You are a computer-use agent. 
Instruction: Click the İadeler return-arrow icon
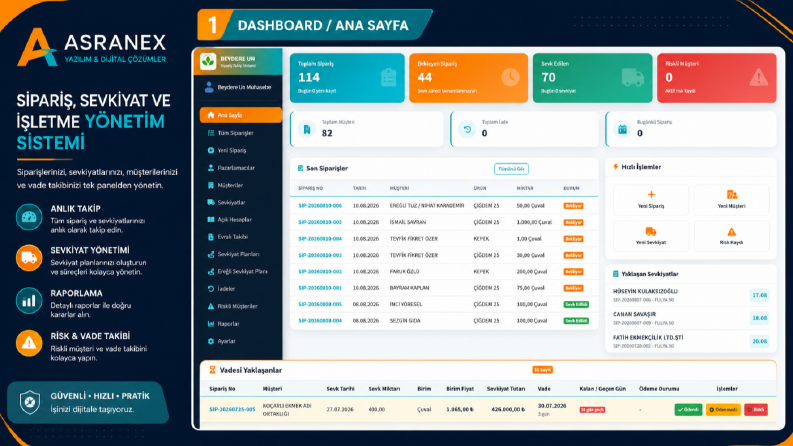coord(211,289)
